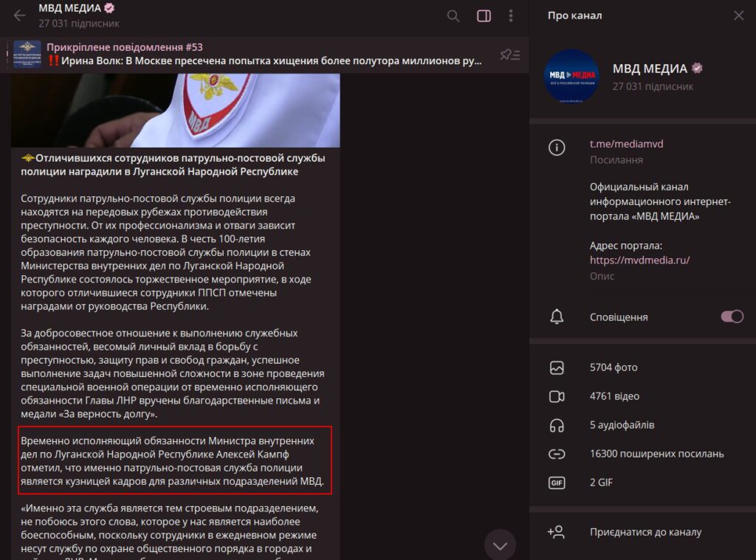Click Приєднатися до каналу to join

pos(645,532)
